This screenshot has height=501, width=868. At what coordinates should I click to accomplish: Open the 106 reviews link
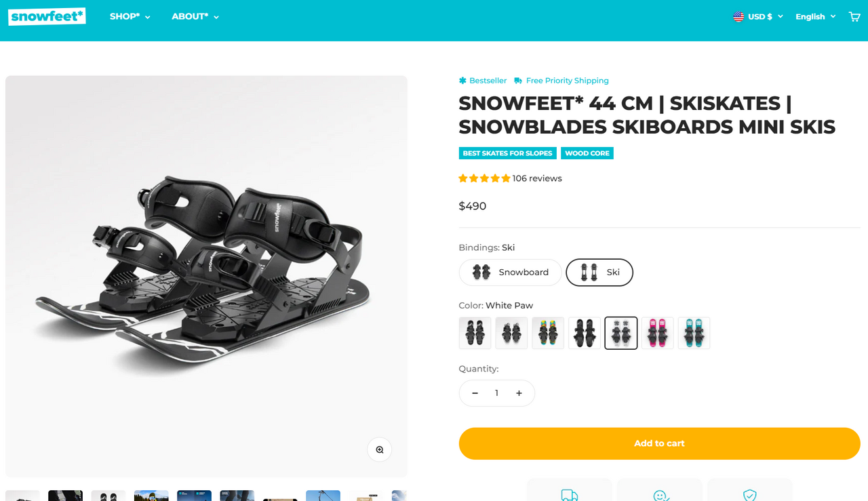(x=537, y=179)
